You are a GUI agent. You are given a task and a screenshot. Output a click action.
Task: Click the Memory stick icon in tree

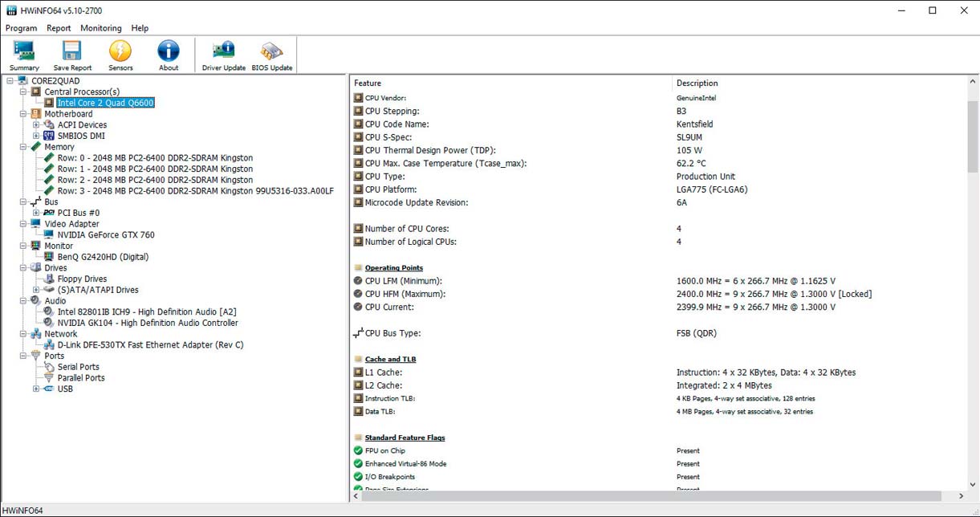tap(36, 147)
